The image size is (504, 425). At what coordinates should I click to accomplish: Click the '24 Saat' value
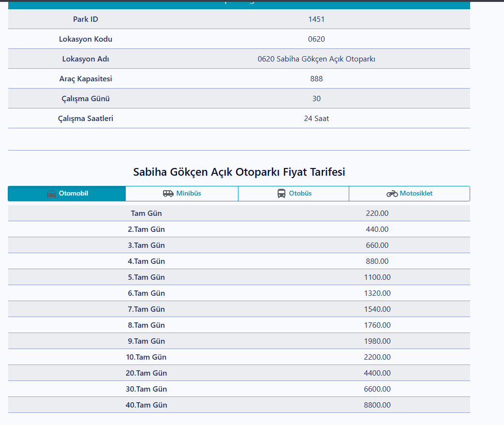(x=316, y=119)
